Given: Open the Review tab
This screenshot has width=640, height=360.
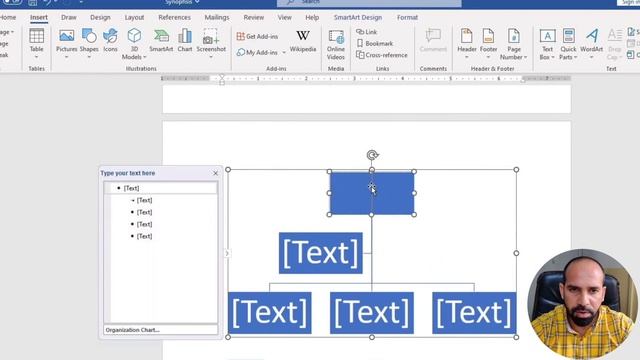Looking at the screenshot, I should [x=253, y=18].
